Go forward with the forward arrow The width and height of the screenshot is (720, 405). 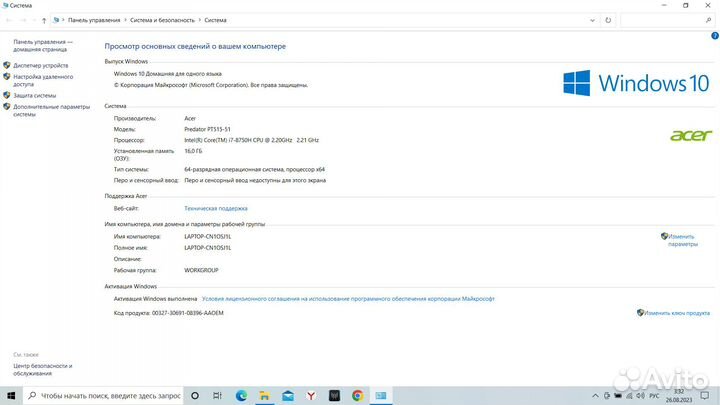(23, 20)
